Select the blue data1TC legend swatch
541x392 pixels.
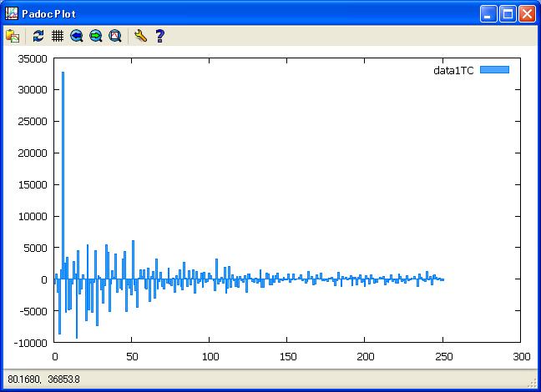pos(494,71)
